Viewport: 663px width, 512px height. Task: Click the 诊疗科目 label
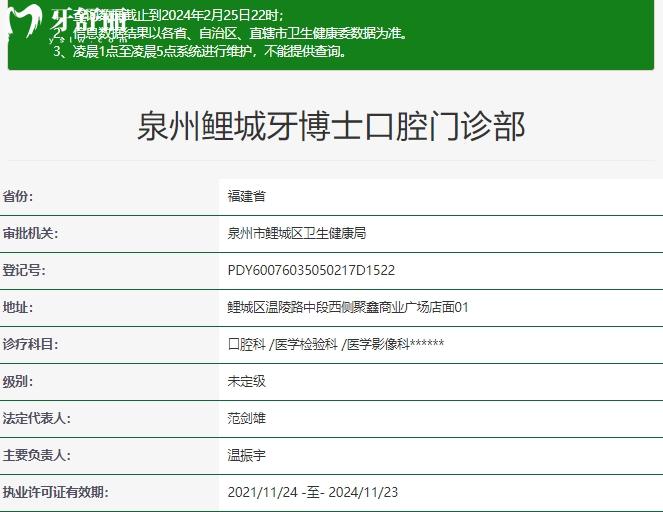click(30, 344)
